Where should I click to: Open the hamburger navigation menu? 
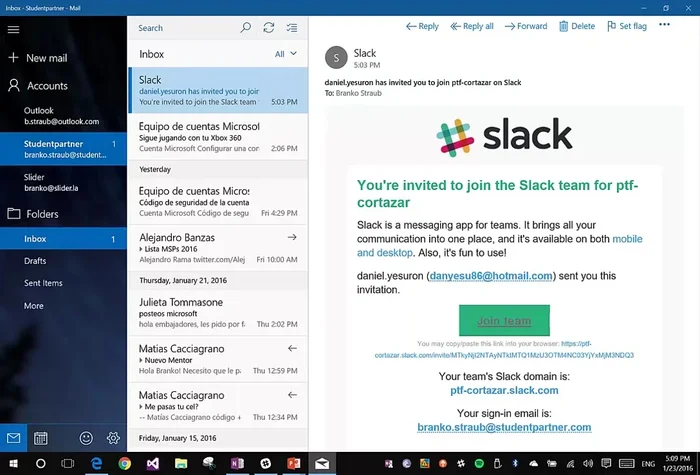(13, 29)
